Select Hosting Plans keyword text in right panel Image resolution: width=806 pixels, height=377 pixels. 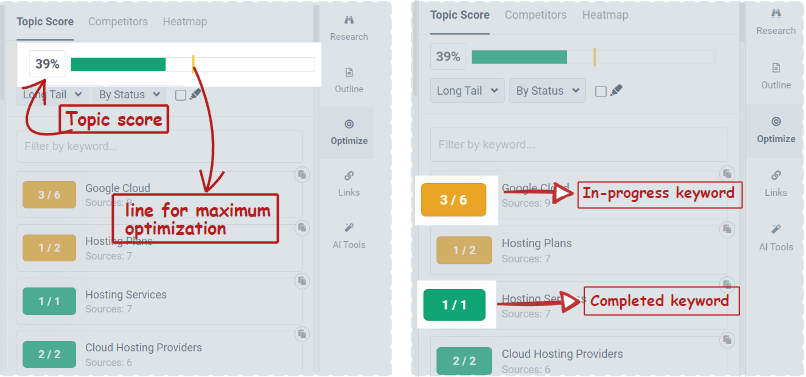[537, 243]
